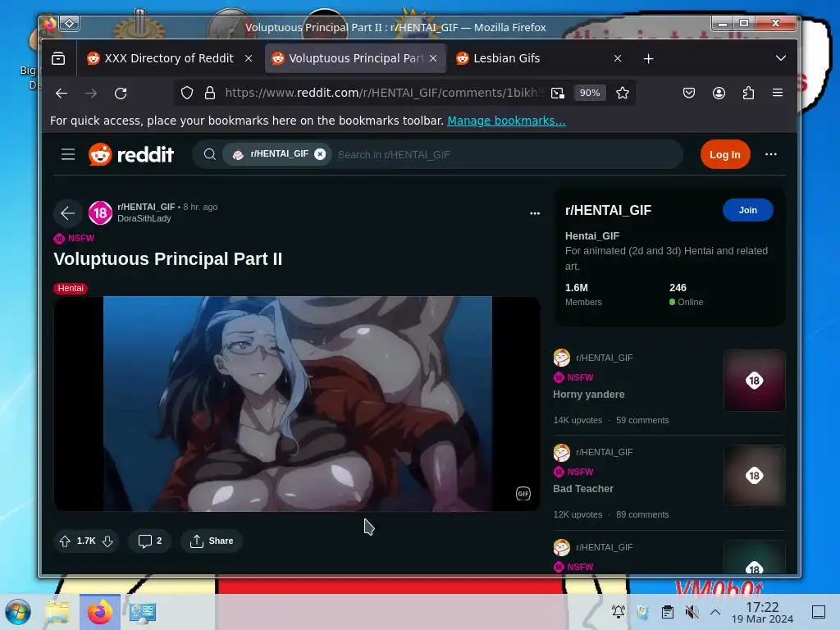This screenshot has height=630, width=840.
Task: Bookmark this page with the star
Action: coord(622,94)
